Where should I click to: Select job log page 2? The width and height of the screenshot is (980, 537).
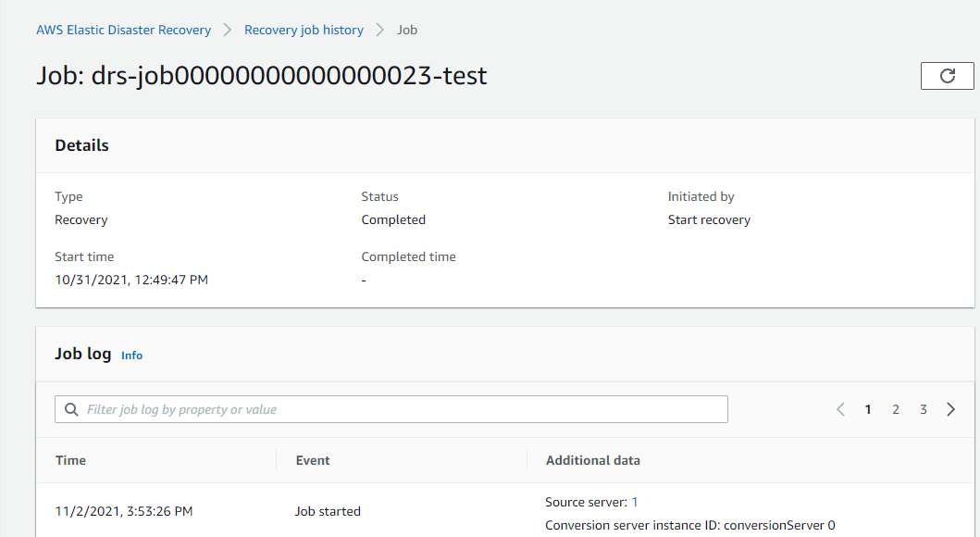pos(896,409)
